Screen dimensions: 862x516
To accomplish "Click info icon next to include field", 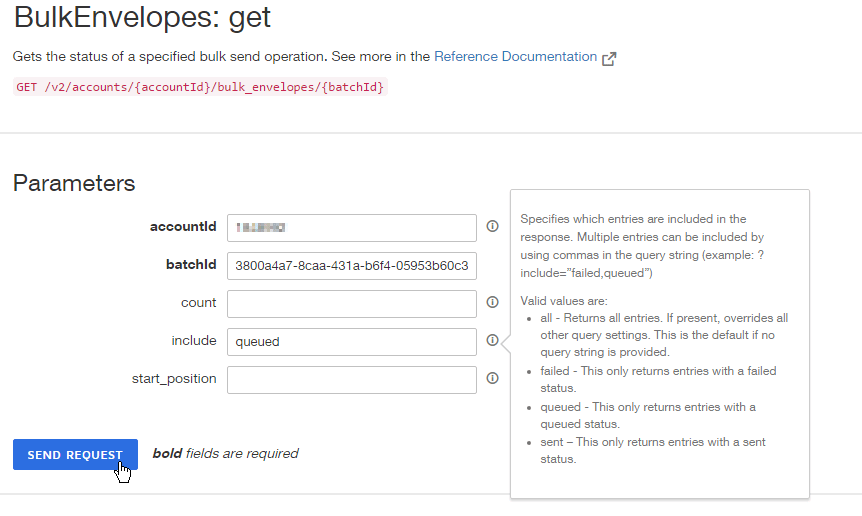I will coord(492,340).
